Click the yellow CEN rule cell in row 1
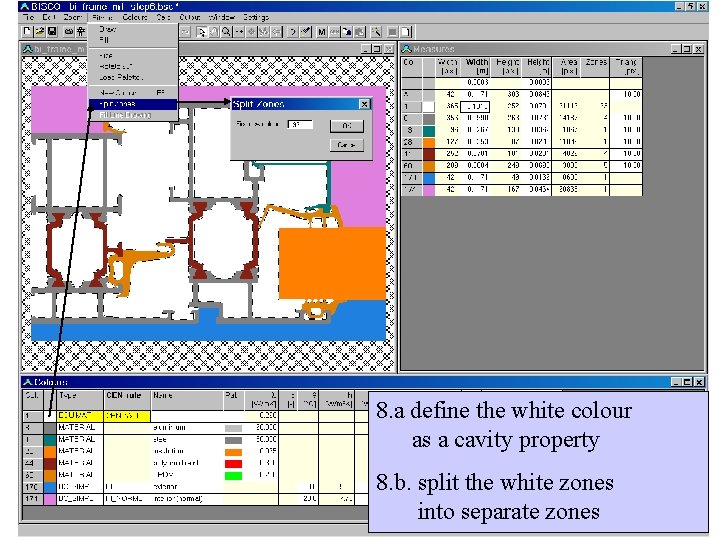This screenshot has width=720, height=540. click(127, 416)
